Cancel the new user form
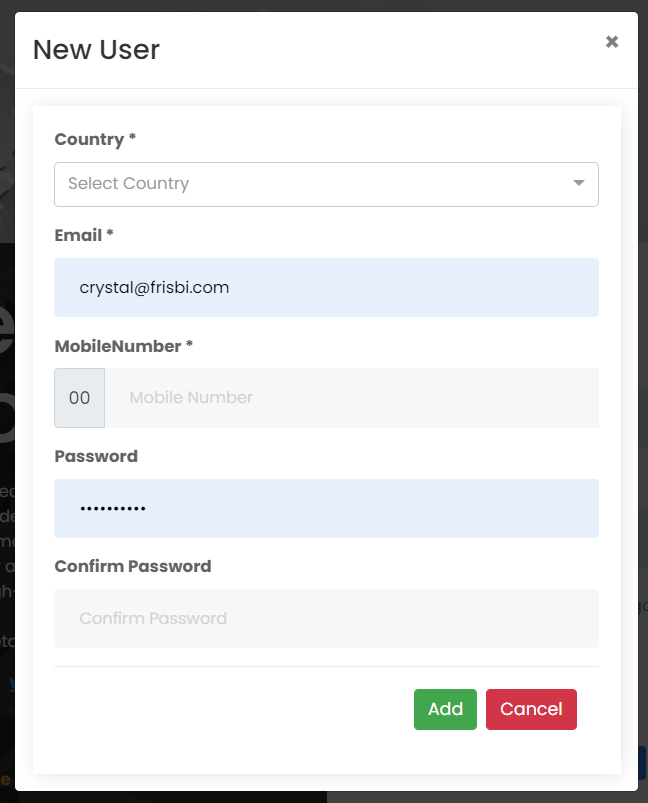 coord(531,709)
